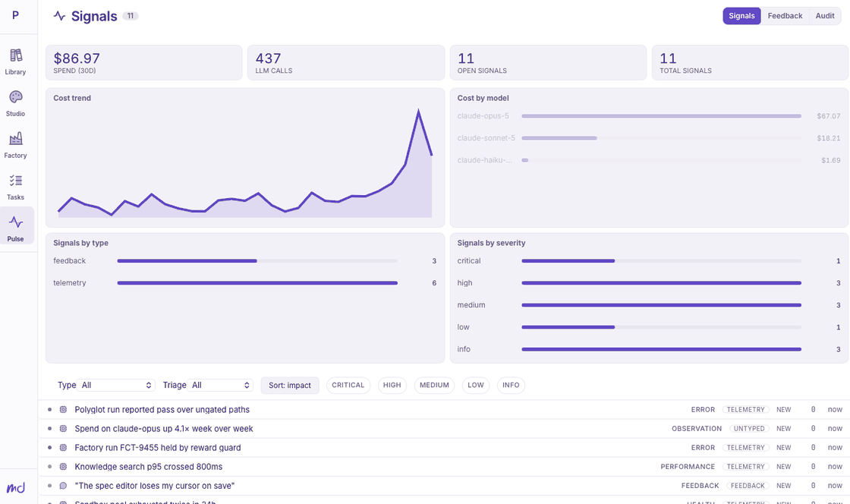Toggle the HIGH severity filter

392,386
